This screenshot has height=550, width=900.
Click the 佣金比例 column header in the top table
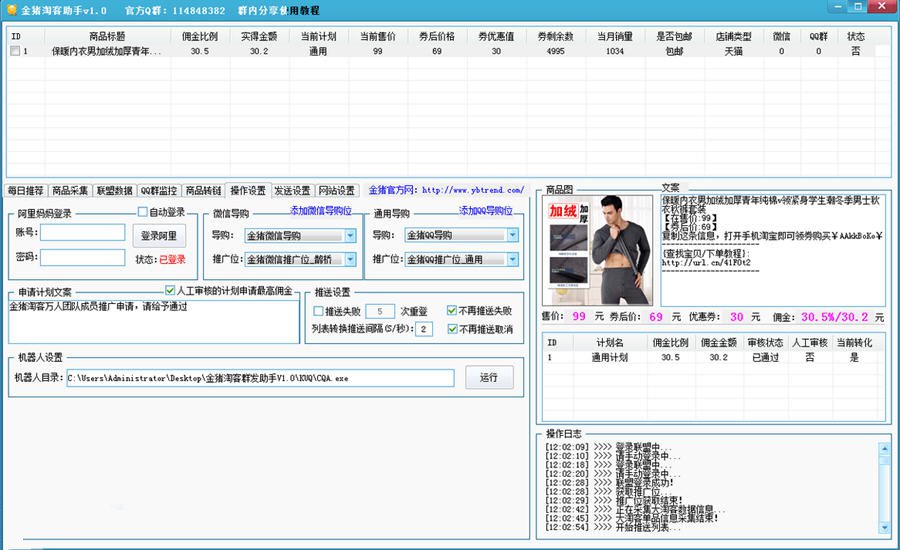[x=200, y=36]
